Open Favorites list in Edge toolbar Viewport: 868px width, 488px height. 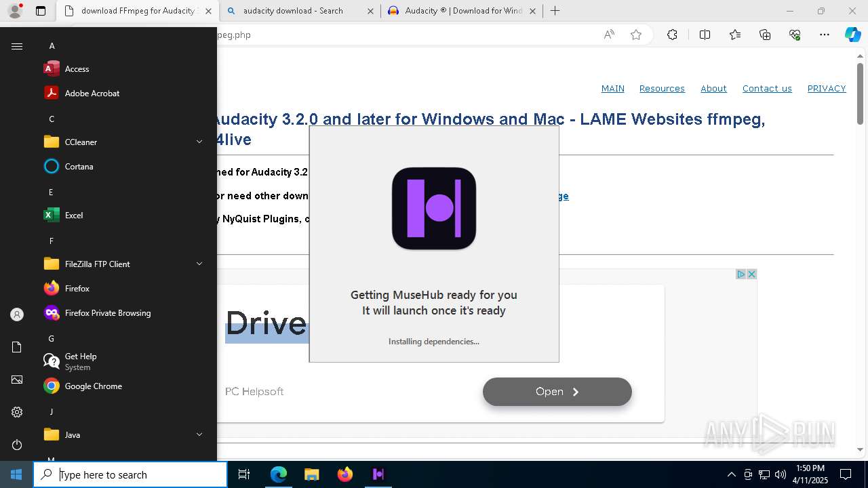coord(735,35)
